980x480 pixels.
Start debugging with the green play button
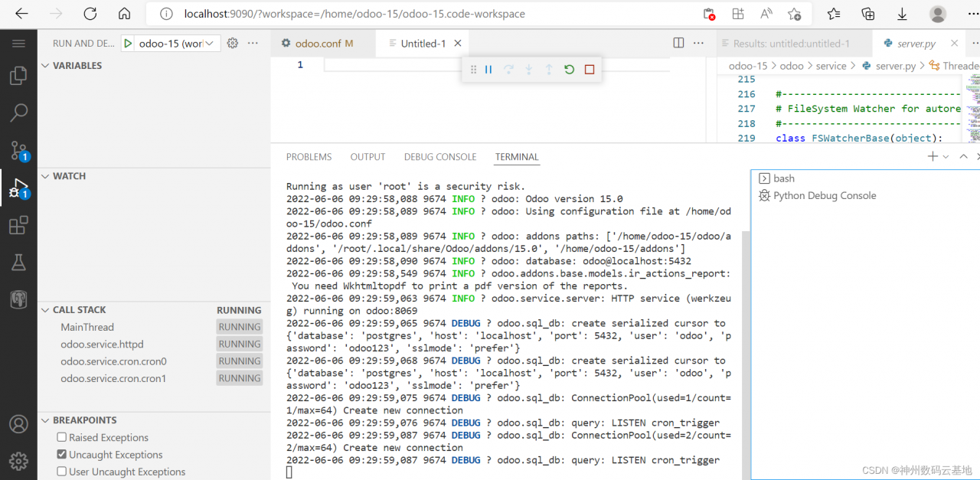pos(128,44)
